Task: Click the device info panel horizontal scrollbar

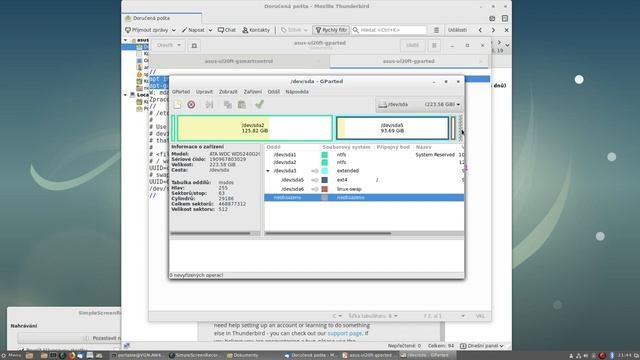Action: (210, 233)
